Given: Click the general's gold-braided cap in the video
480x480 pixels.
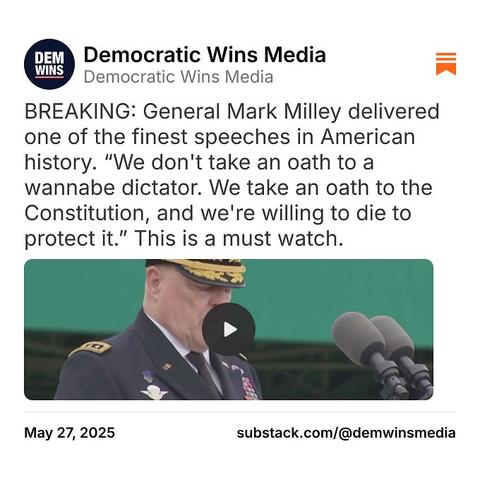Looking at the screenshot, I should tap(198, 272).
